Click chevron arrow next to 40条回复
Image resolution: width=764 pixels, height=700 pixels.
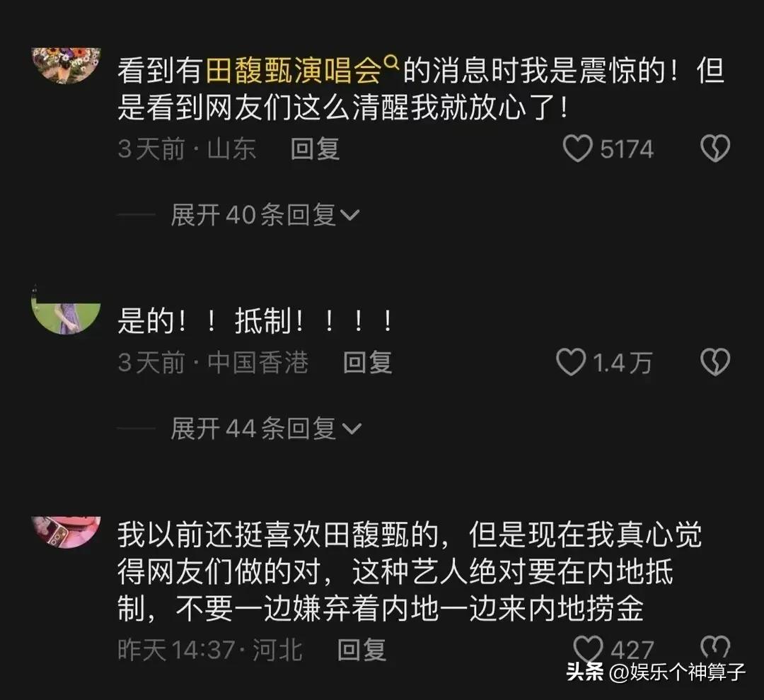[x=350, y=216]
